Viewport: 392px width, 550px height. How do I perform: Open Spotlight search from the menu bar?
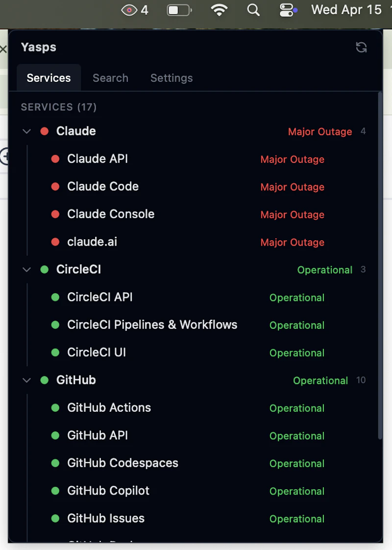(253, 10)
